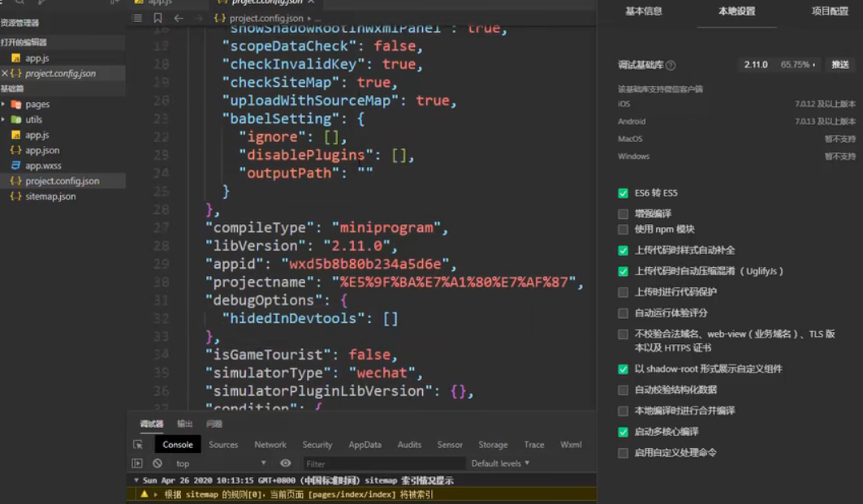
Task: Go forward with the right arrow
Action: pos(198,18)
